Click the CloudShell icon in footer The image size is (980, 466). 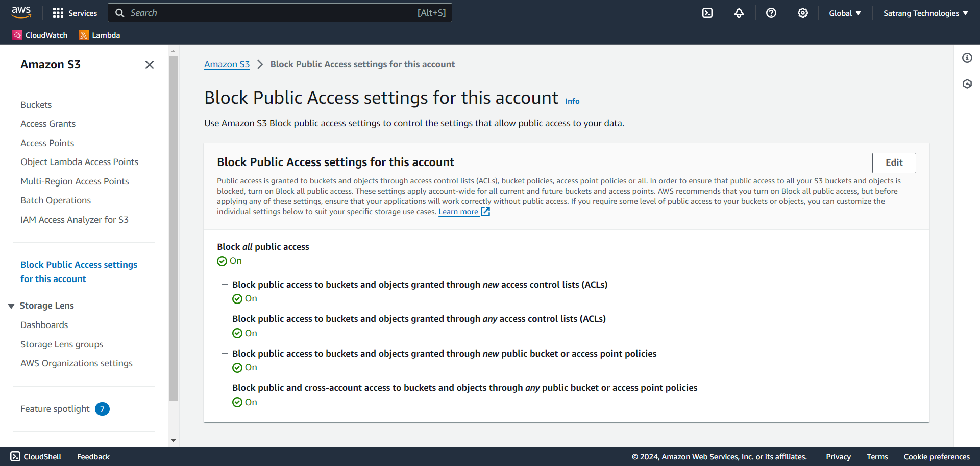(15, 456)
